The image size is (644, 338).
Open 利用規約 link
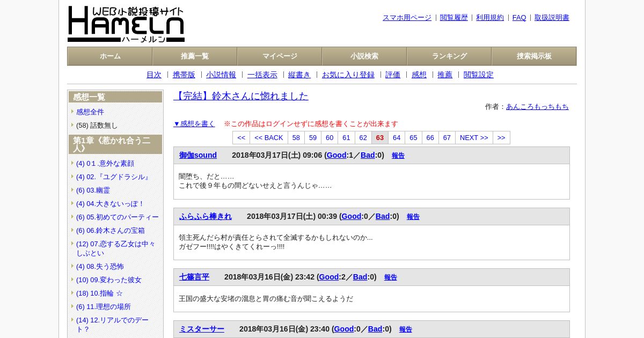490,18
